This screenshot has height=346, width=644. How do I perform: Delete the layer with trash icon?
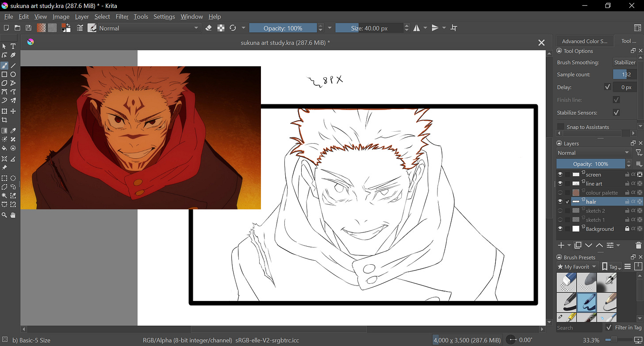click(x=638, y=245)
